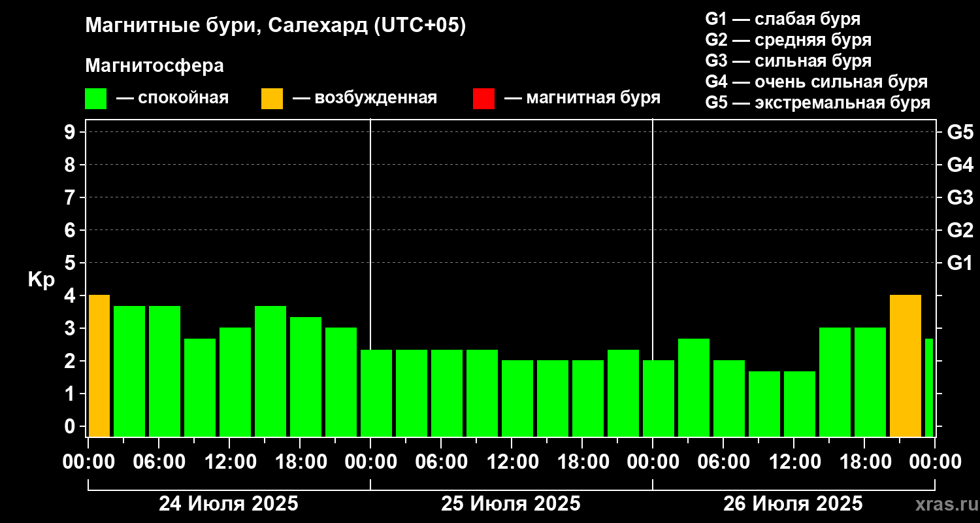Click the '24 Июля 2025' date label

[x=229, y=504]
